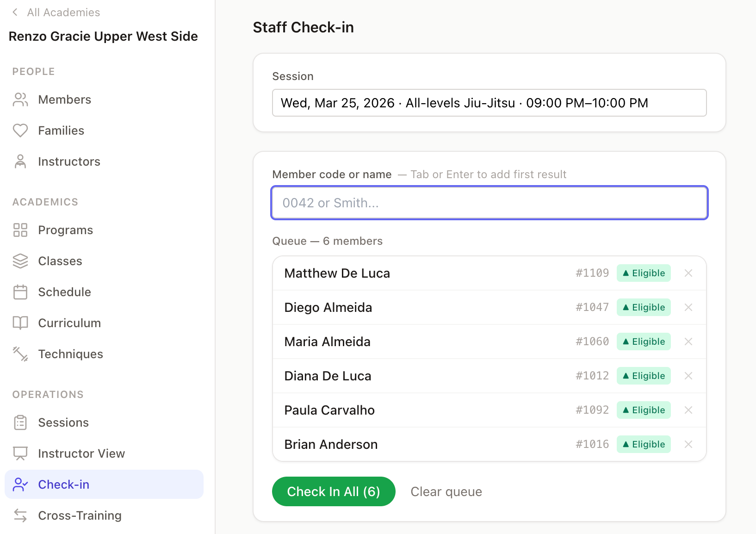
Task: Remove Brian Anderson from the queue
Action: click(x=688, y=444)
